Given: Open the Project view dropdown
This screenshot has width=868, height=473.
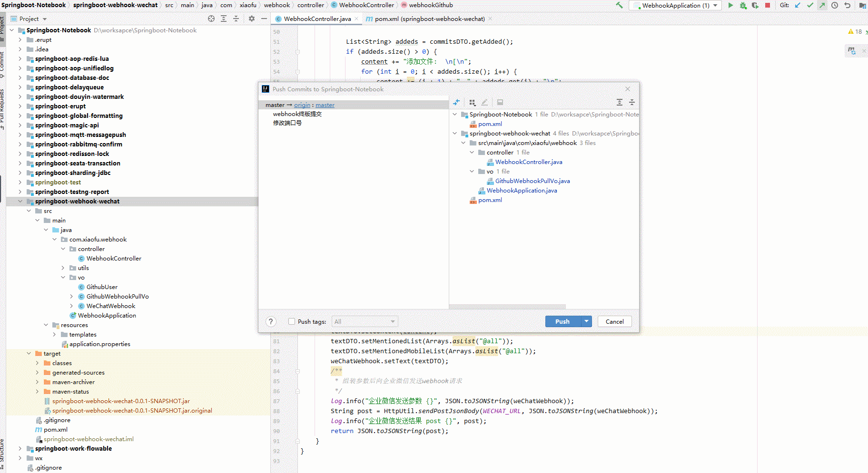Looking at the screenshot, I should point(45,19).
